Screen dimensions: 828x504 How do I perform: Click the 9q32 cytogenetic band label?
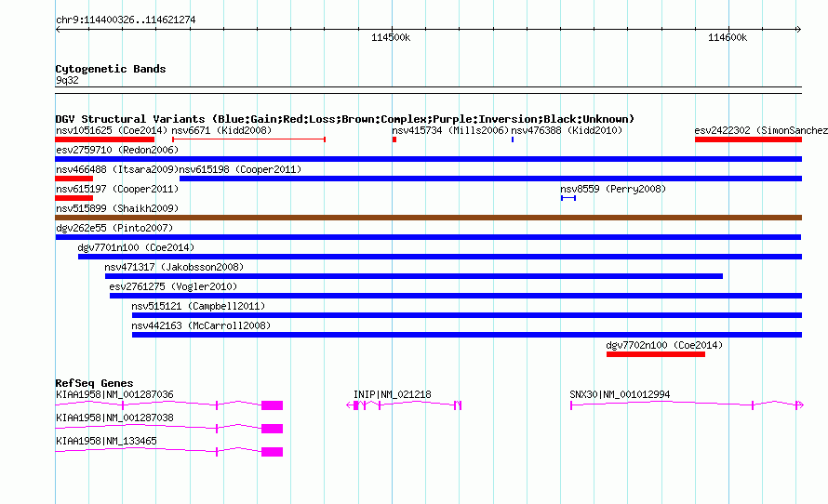click(67, 80)
